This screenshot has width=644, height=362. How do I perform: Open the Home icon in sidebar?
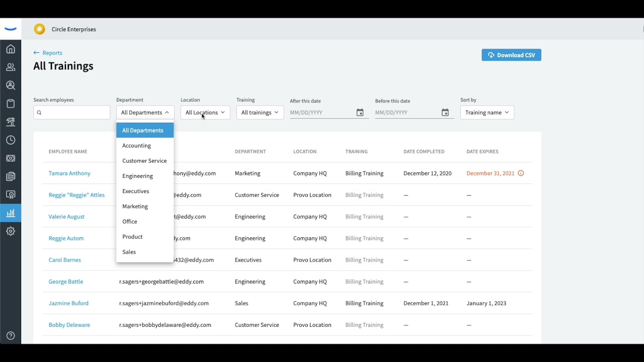coord(11,49)
